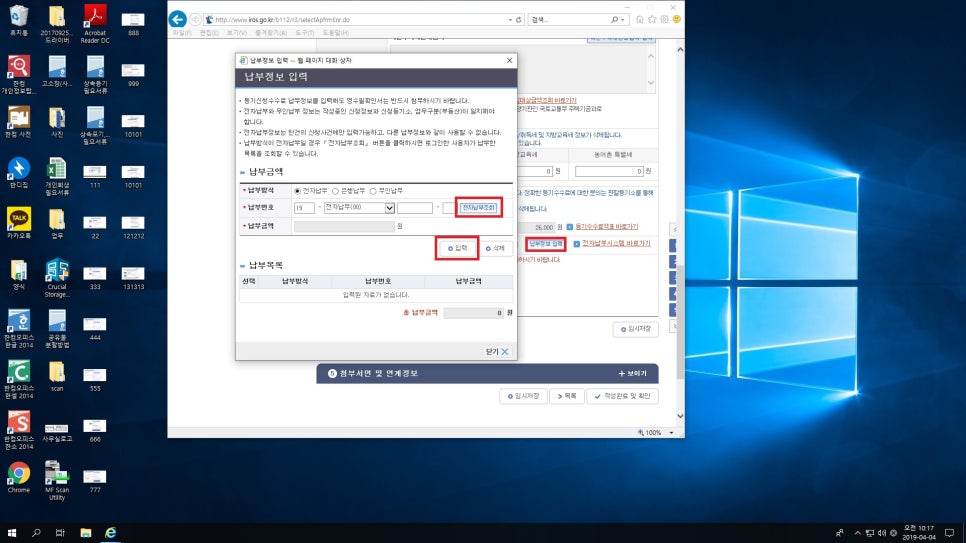Open the browser settings gear
Screen dimensions: 966x543
[x=665, y=20]
